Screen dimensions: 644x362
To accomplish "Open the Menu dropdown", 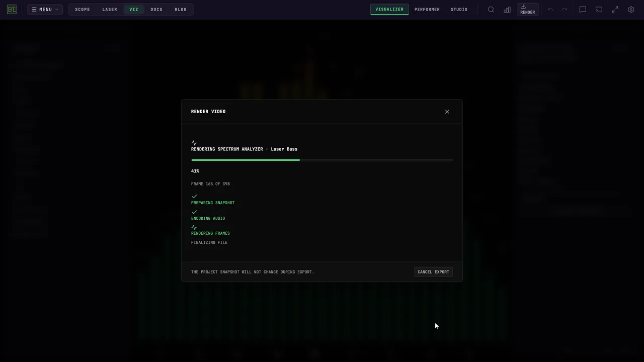I will (45, 10).
